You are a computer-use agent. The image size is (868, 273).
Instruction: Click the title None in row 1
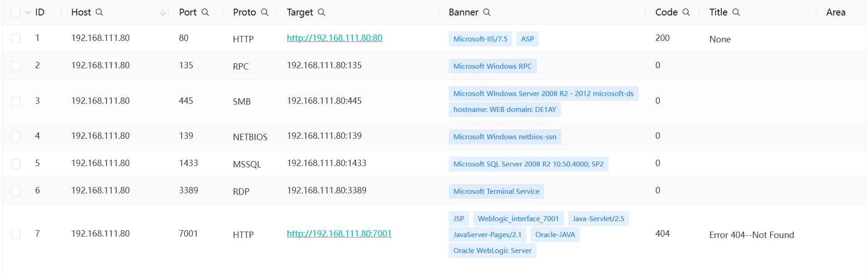(719, 40)
